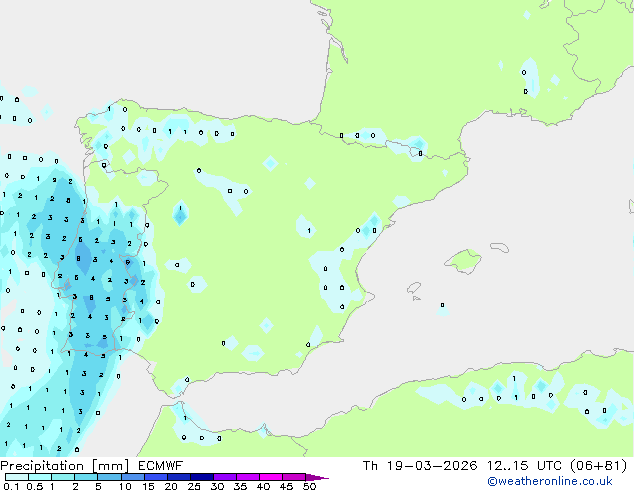Image resolution: width=634 pixels, height=490 pixels.
Task: Select the 2–5 mm legend color swatch
Action: [x=86, y=477]
